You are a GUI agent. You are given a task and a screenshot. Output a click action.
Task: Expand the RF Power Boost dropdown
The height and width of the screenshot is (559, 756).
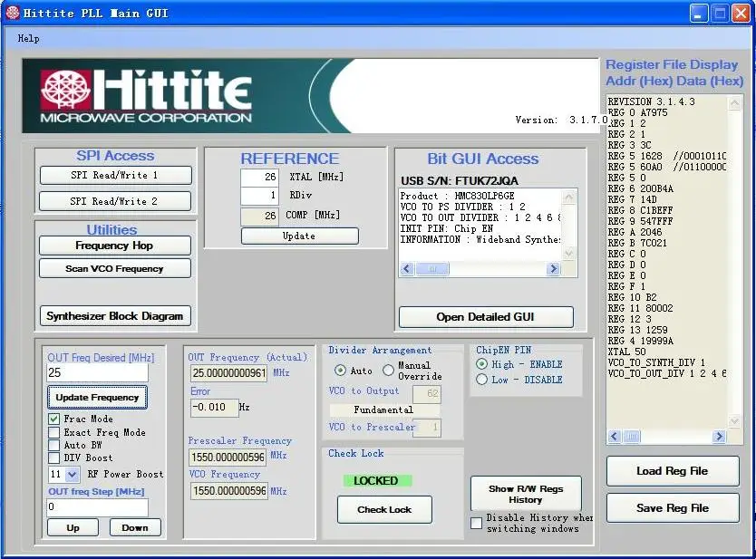[73, 474]
